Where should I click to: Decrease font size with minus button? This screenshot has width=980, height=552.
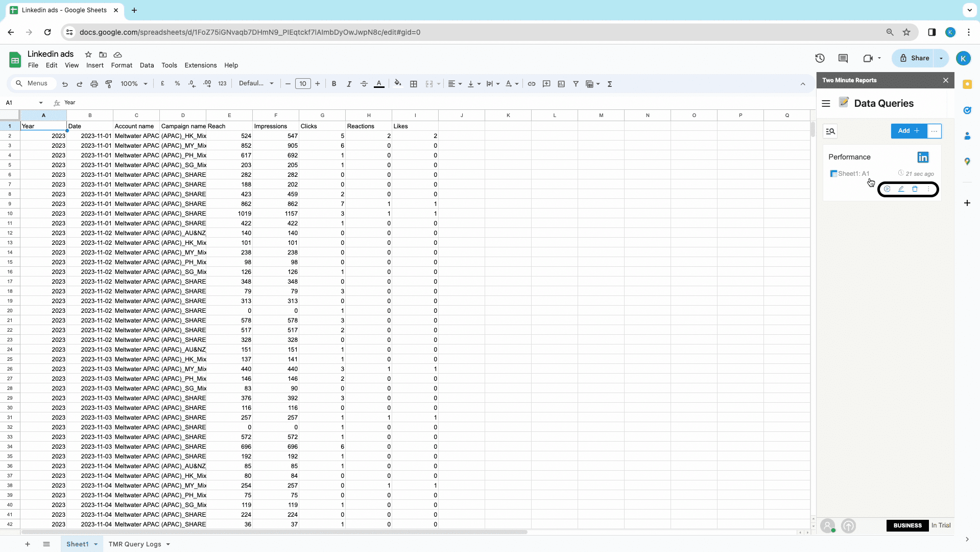coord(288,84)
